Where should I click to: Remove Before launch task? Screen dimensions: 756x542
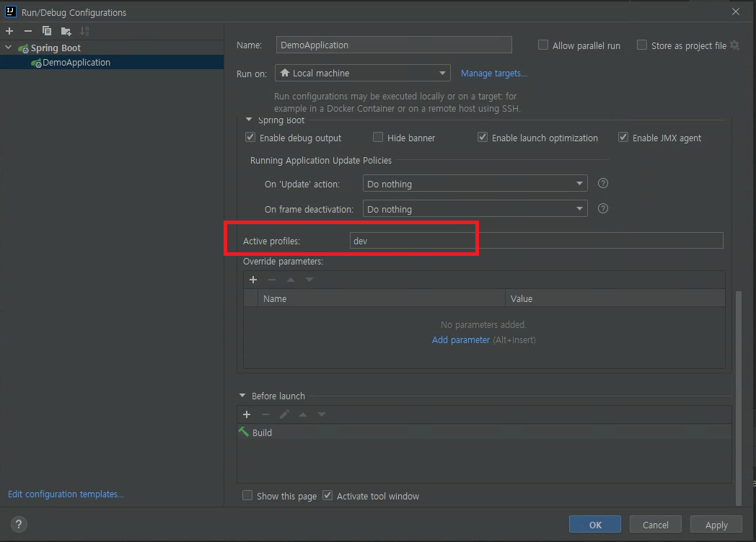(x=265, y=414)
